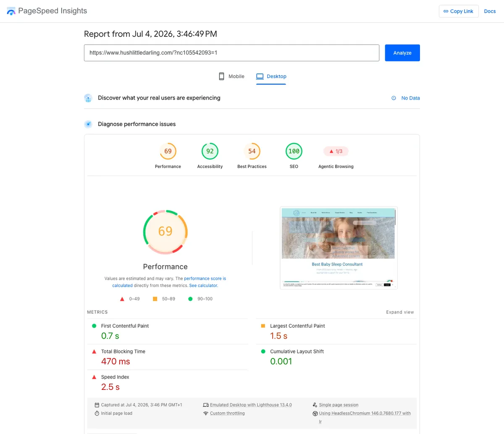Open the Single page session link

pyautogui.click(x=339, y=405)
